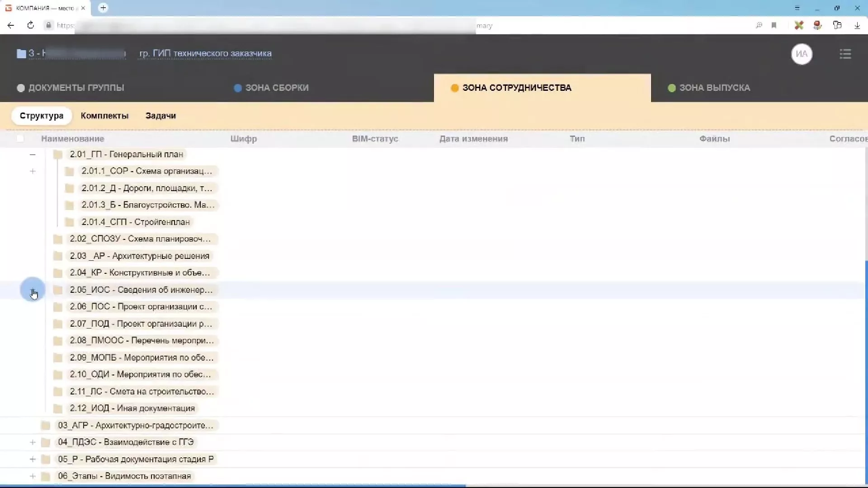Expand the 06_Этапы folder node
Viewport: 868px width, 488px height.
pos(33,476)
